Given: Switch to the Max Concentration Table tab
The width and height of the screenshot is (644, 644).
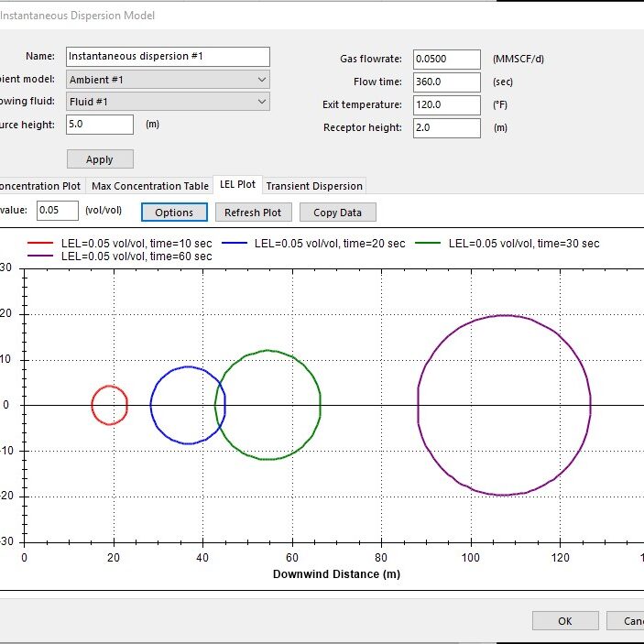Looking at the screenshot, I should tap(149, 186).
